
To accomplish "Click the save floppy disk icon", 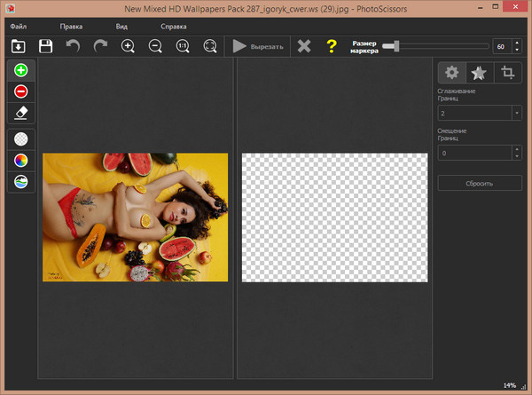I will pos(45,46).
